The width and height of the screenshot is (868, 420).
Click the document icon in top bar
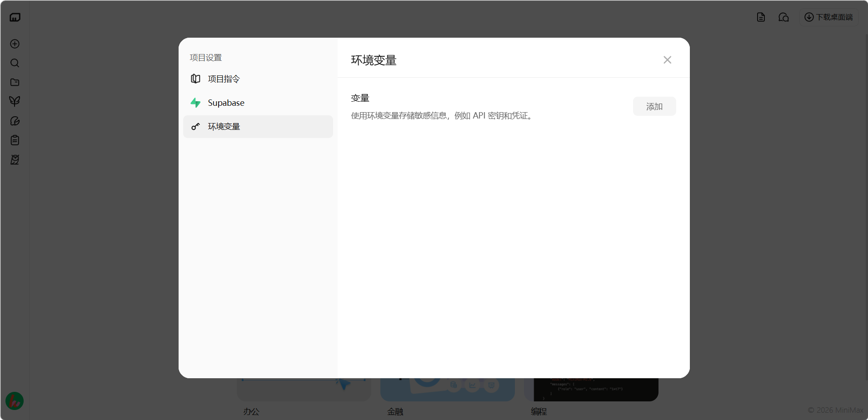(761, 17)
